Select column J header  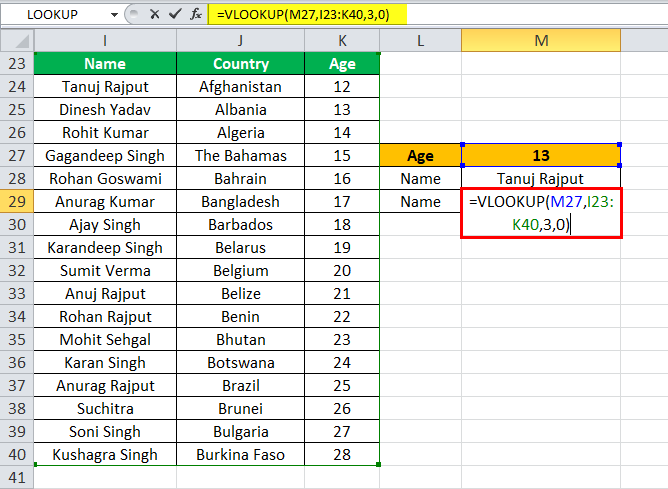(x=240, y=41)
